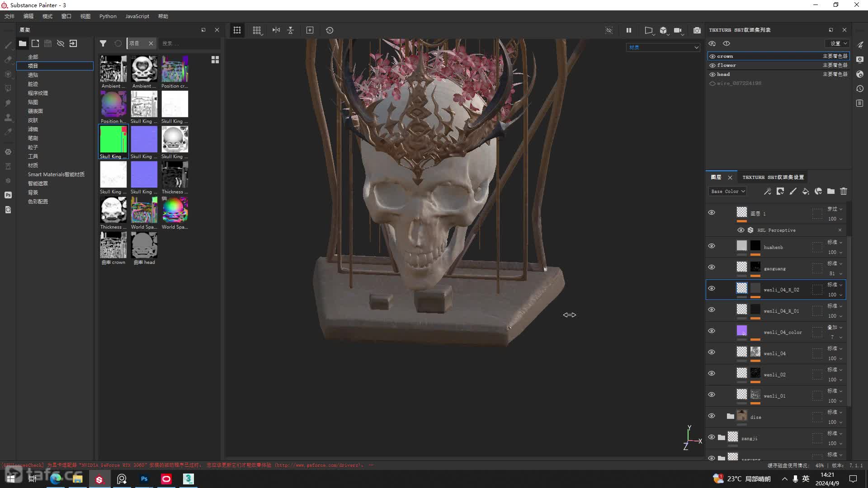The width and height of the screenshot is (868, 488).
Task: Open the history clock icon in the right sidebar
Action: tap(860, 89)
